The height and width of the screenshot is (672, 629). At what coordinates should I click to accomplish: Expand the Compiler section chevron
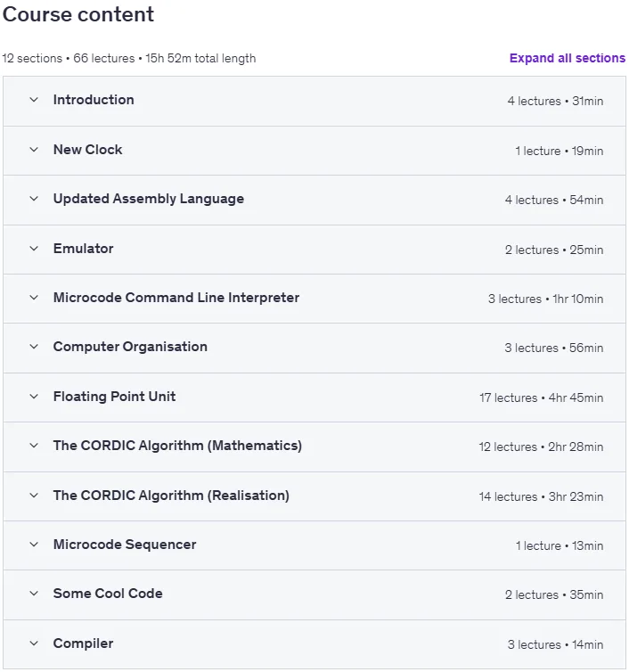34,643
